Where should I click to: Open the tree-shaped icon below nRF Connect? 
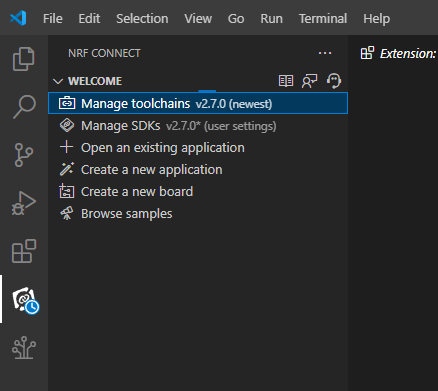[24, 348]
